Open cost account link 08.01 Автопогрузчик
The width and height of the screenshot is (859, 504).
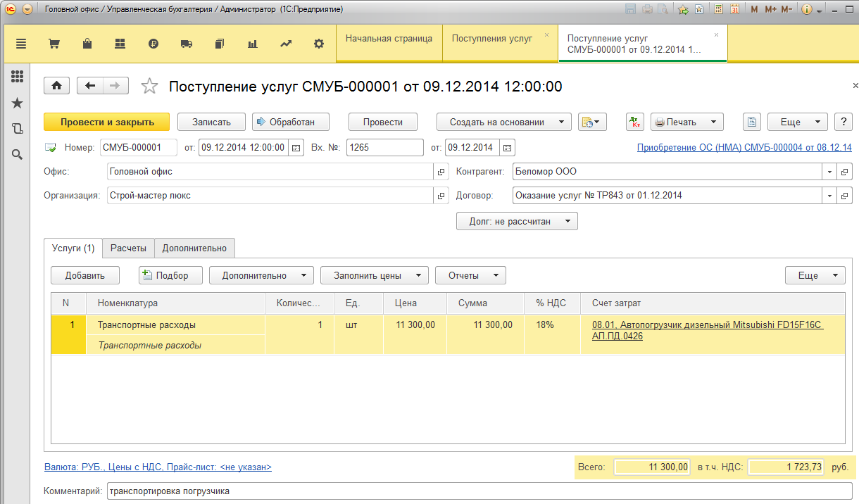708,330
